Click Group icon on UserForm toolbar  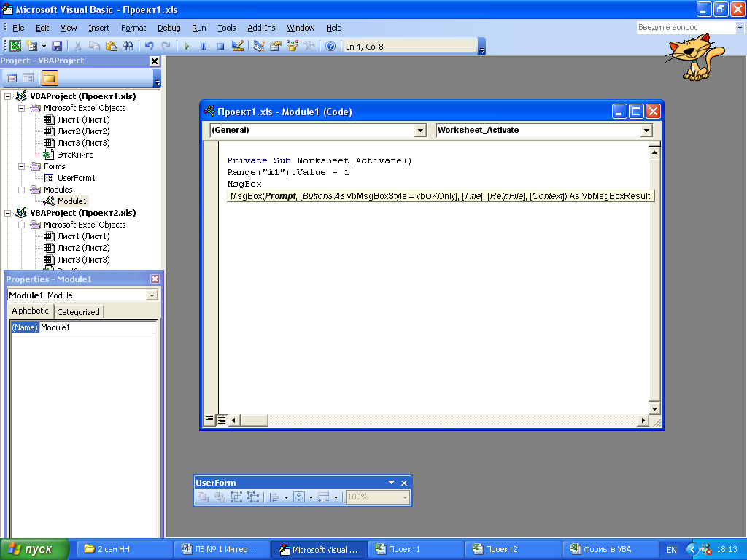coord(236,497)
